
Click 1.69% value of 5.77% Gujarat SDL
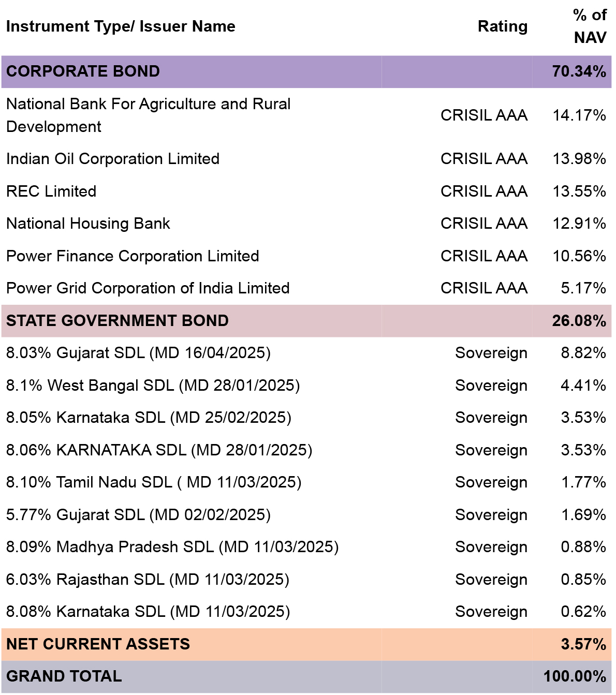pos(583,515)
